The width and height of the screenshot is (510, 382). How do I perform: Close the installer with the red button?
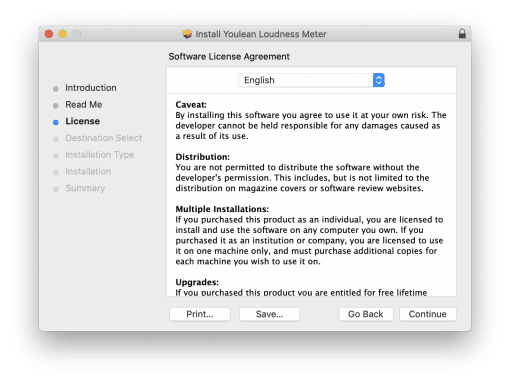coord(49,34)
